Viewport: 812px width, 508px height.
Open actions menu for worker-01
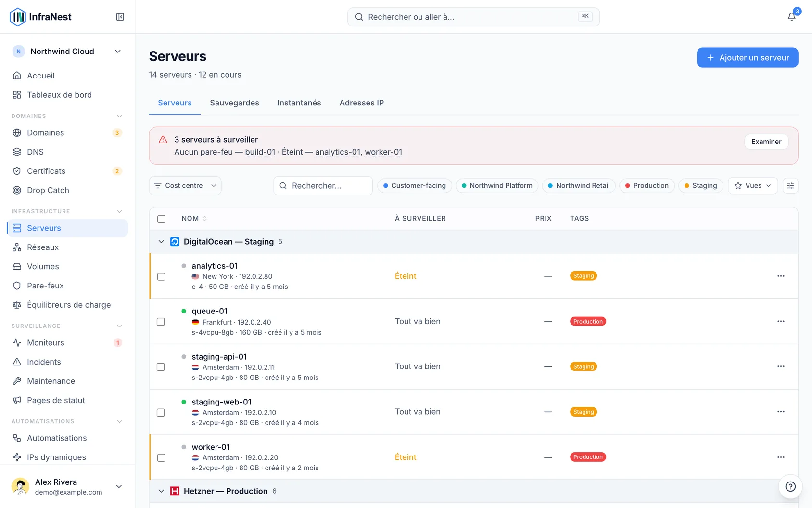[781, 457]
